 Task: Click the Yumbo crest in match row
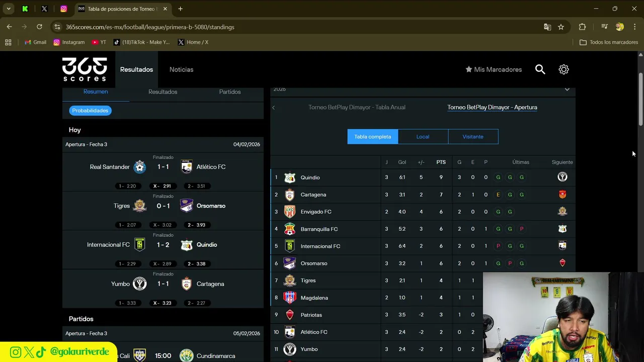[140, 284]
